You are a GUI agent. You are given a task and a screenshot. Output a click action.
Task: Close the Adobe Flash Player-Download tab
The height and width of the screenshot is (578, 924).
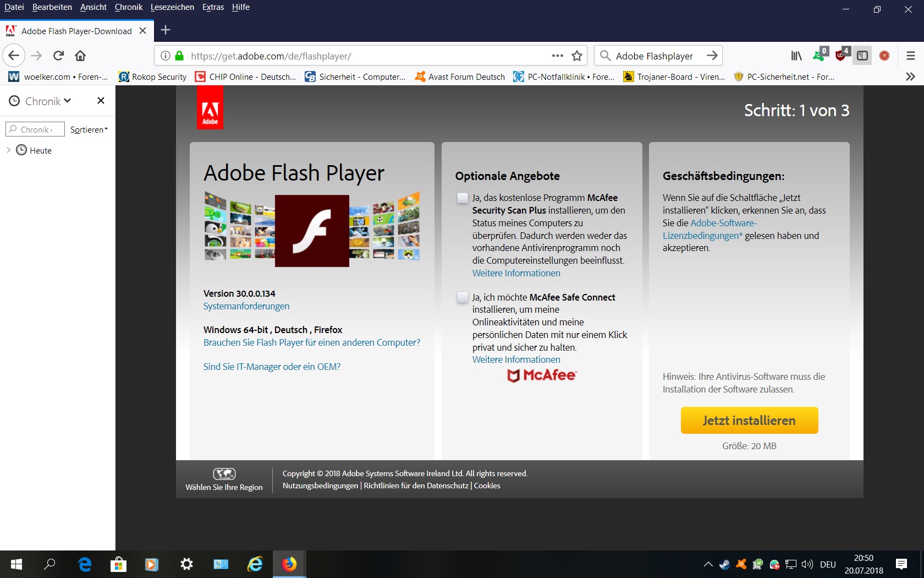142,31
